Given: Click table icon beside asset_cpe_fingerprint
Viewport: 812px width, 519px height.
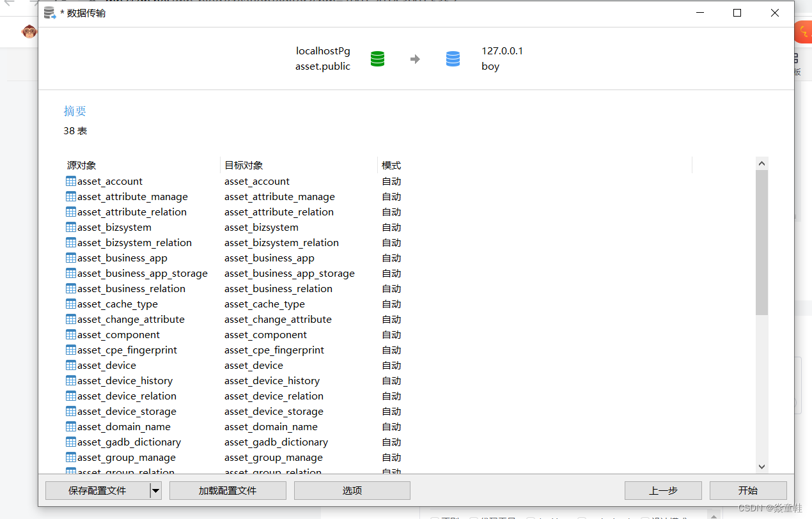Looking at the screenshot, I should coord(71,350).
